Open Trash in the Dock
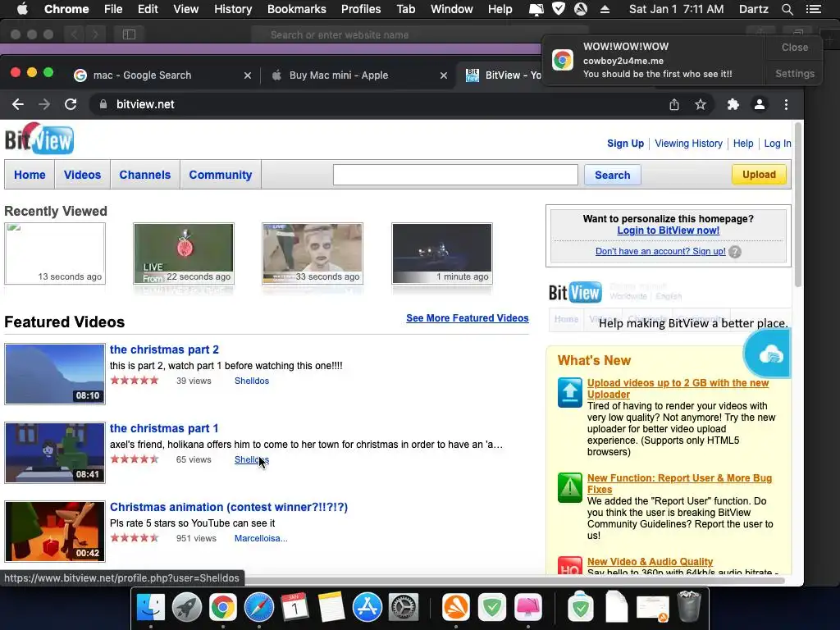840x630 pixels. (x=689, y=606)
